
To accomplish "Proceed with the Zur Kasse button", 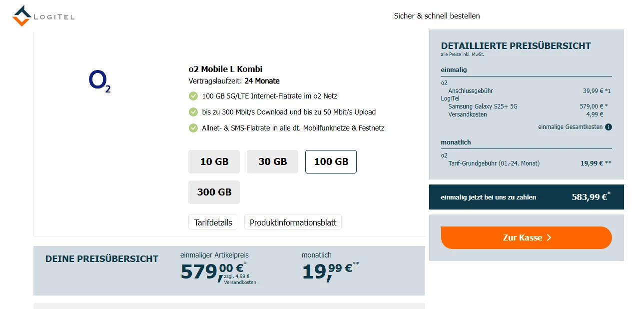I will pyautogui.click(x=526, y=237).
